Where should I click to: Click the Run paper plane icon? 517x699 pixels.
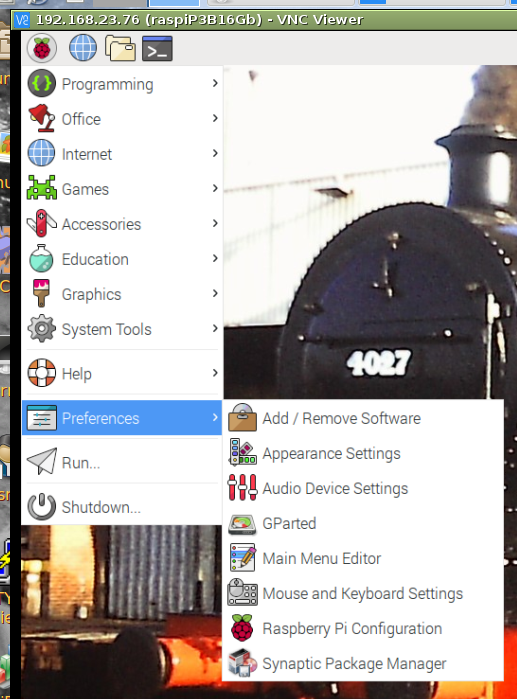coord(41,461)
